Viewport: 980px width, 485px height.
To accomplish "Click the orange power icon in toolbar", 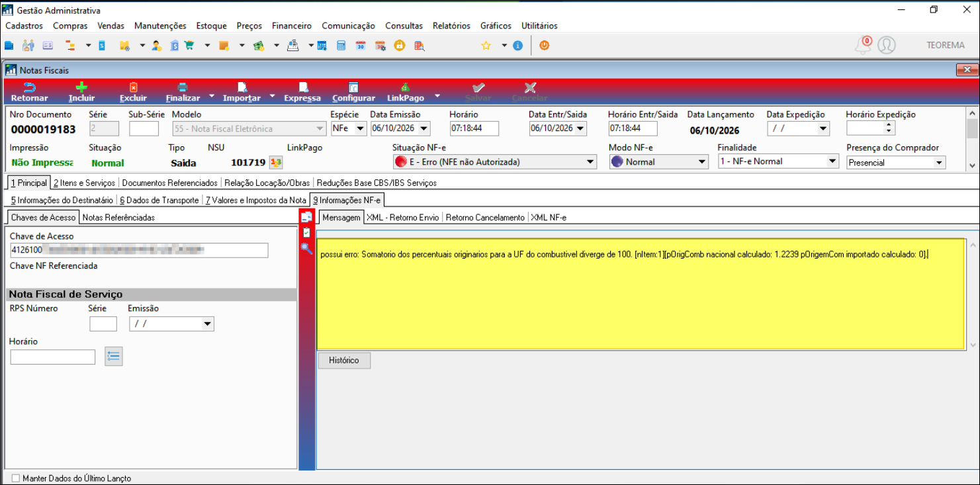I will tap(545, 46).
